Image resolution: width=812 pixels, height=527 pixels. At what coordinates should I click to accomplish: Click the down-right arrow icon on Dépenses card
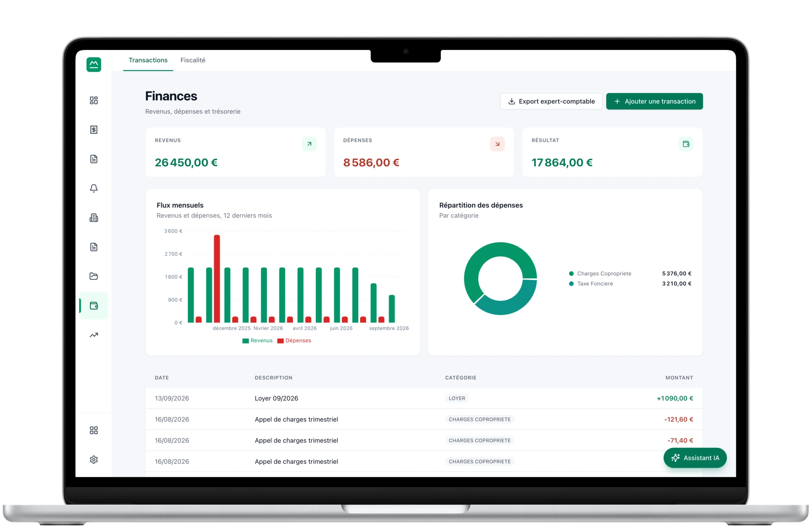497,144
